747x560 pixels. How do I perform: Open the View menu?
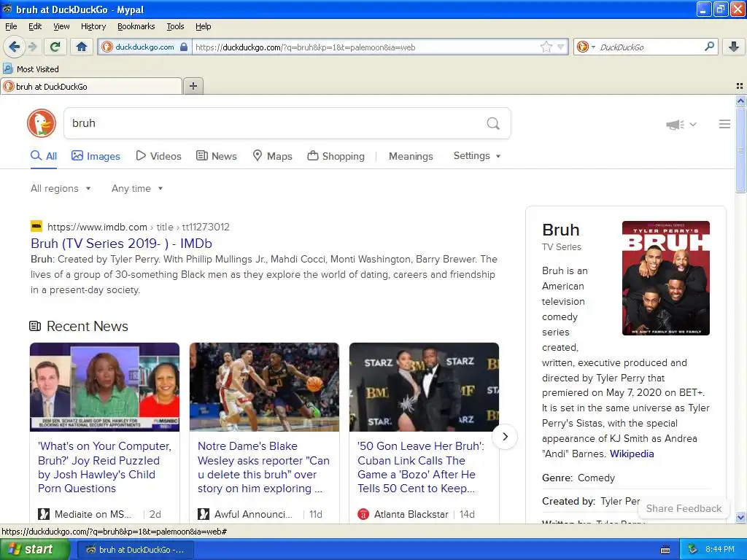(x=61, y=26)
